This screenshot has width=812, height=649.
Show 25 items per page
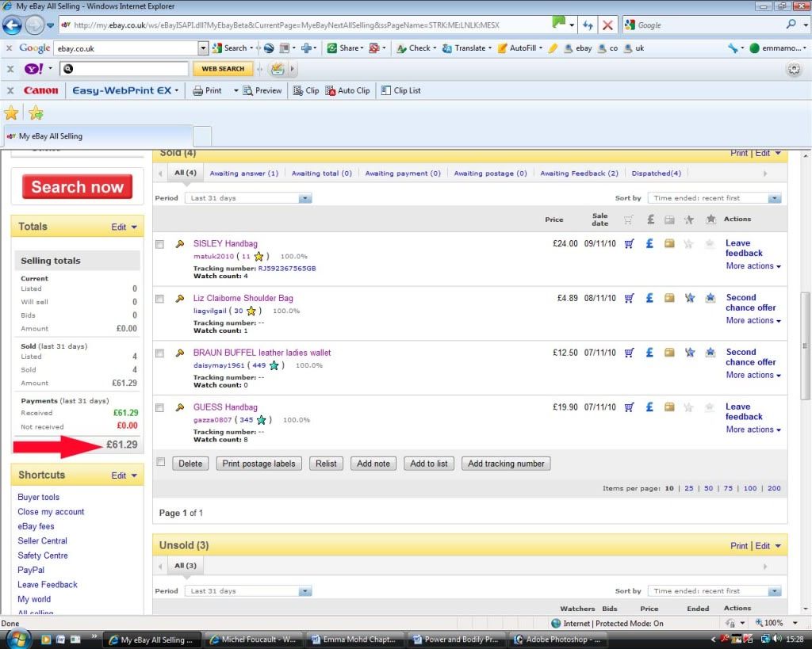(x=689, y=488)
